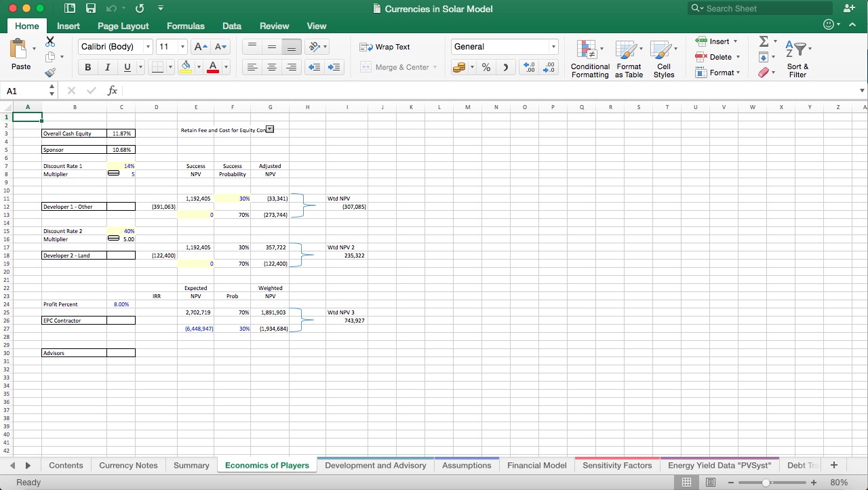Apply percent style format
This screenshot has height=490, width=868.
[486, 67]
